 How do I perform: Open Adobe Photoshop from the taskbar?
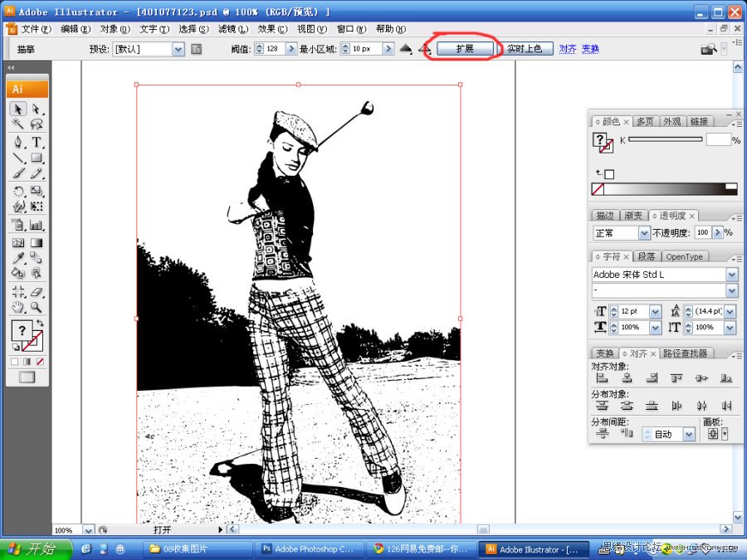point(307,549)
